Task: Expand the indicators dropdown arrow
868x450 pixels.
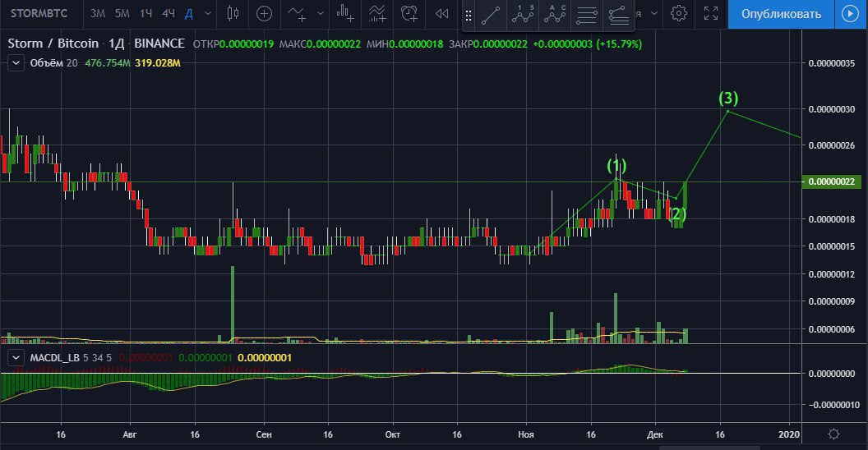Action: 321,13
